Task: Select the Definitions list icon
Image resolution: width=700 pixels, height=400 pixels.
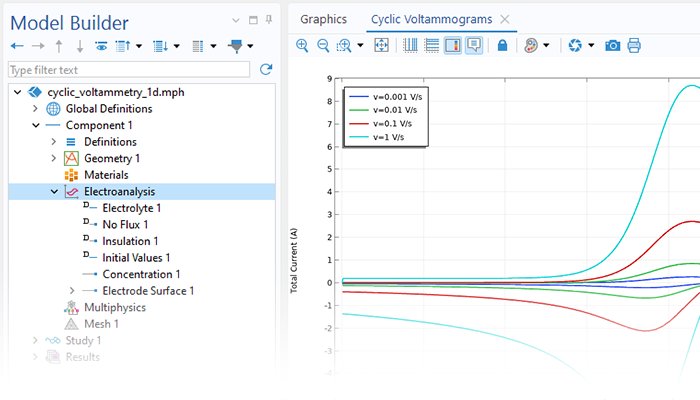Action: click(x=71, y=142)
